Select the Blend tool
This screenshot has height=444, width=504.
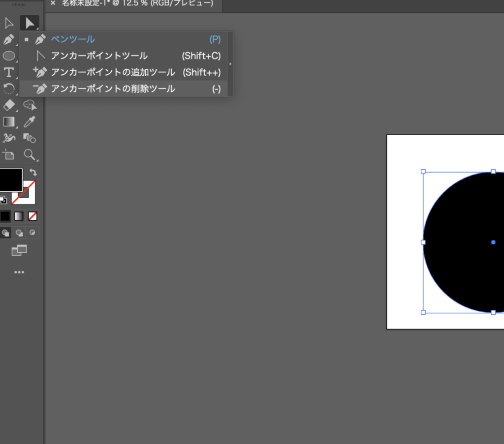click(x=30, y=138)
